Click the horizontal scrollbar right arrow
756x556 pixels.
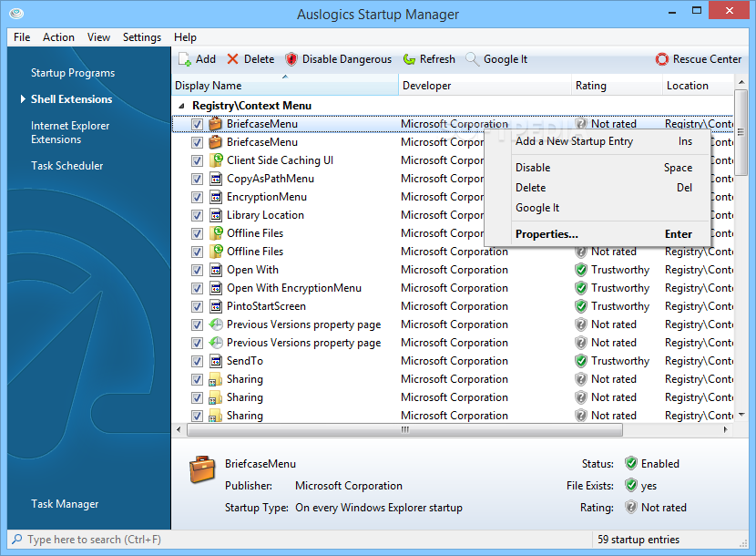coord(725,429)
